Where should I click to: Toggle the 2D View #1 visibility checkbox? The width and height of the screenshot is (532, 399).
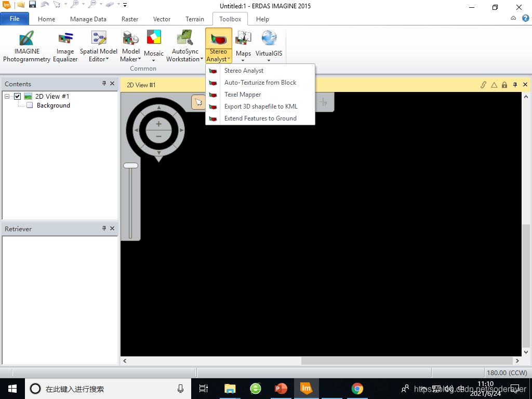(17, 96)
